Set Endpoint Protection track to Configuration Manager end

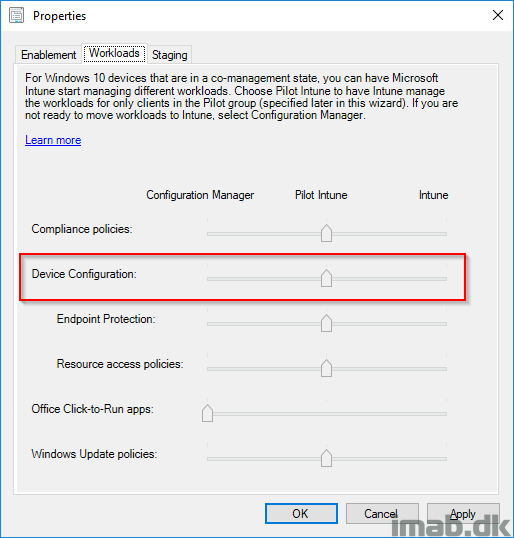pyautogui.click(x=208, y=324)
